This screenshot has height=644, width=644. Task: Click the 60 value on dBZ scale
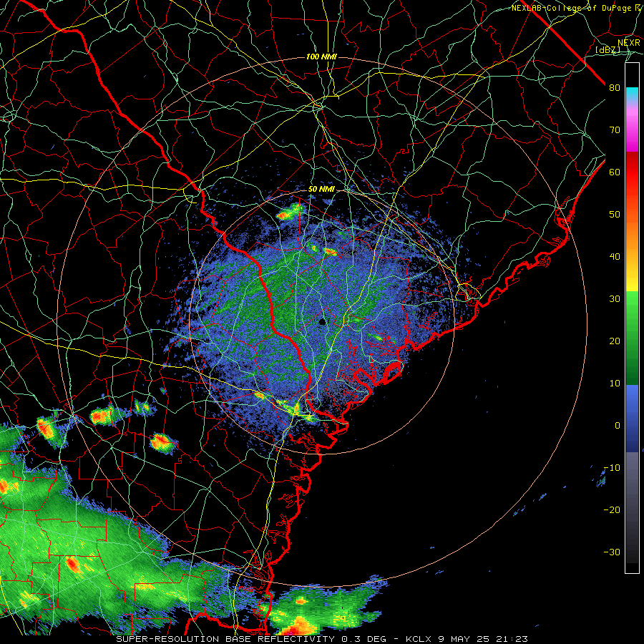[615, 172]
